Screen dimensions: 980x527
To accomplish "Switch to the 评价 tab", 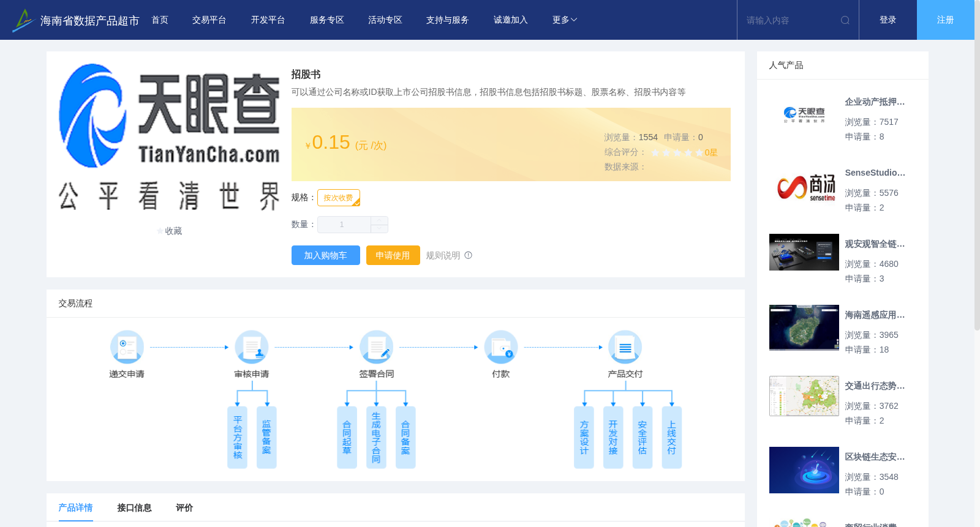I will coord(184,507).
